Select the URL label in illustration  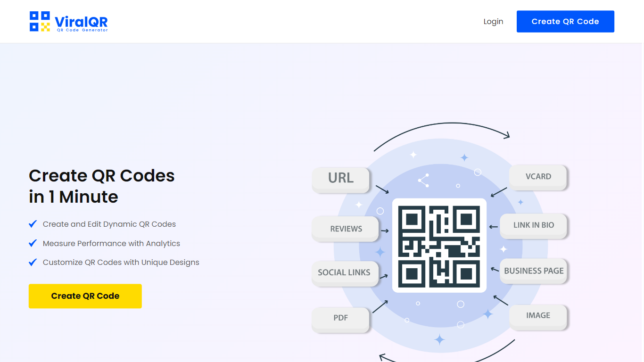(341, 179)
